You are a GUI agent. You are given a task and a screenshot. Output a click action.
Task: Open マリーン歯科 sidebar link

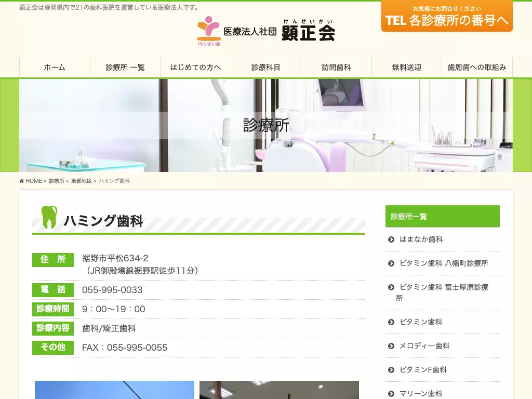pyautogui.click(x=421, y=394)
